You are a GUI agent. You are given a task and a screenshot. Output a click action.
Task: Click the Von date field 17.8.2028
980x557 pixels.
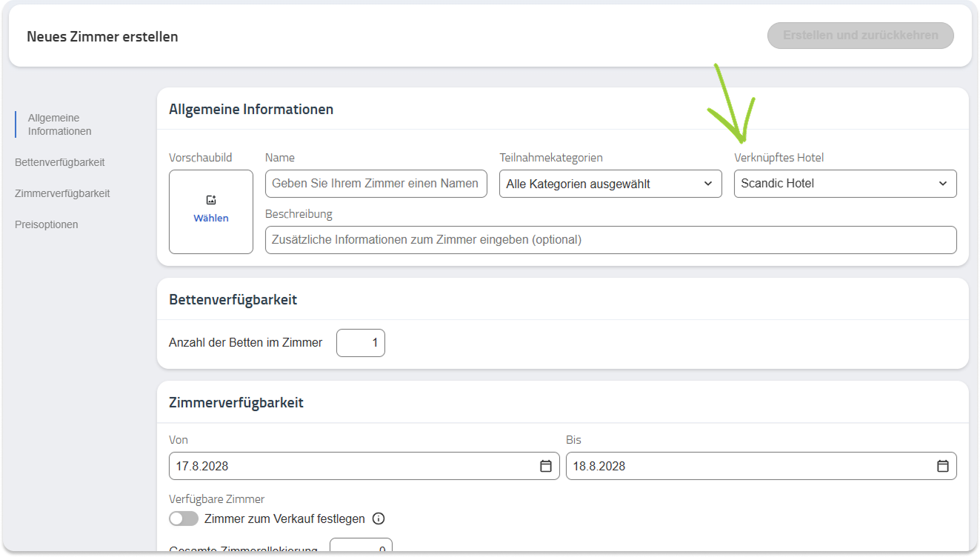[364, 466]
